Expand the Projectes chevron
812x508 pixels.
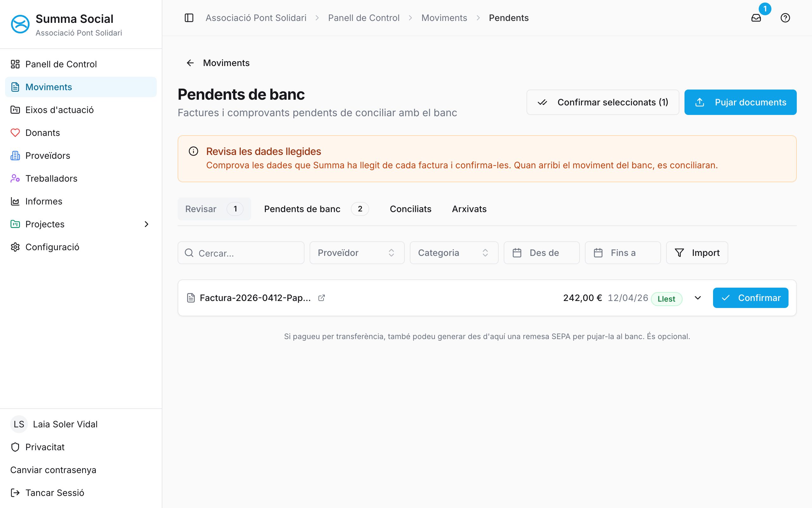(146, 224)
